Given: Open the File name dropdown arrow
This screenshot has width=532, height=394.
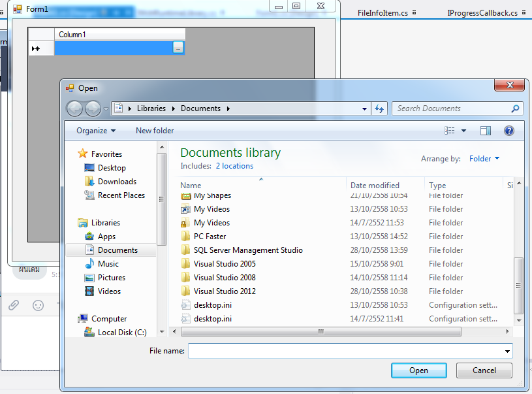Looking at the screenshot, I should coord(507,352).
